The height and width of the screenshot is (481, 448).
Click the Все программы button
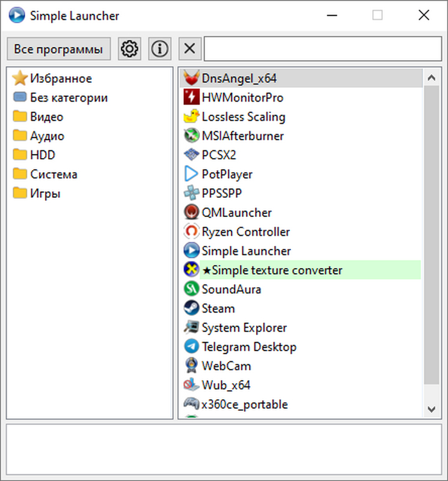pos(58,49)
